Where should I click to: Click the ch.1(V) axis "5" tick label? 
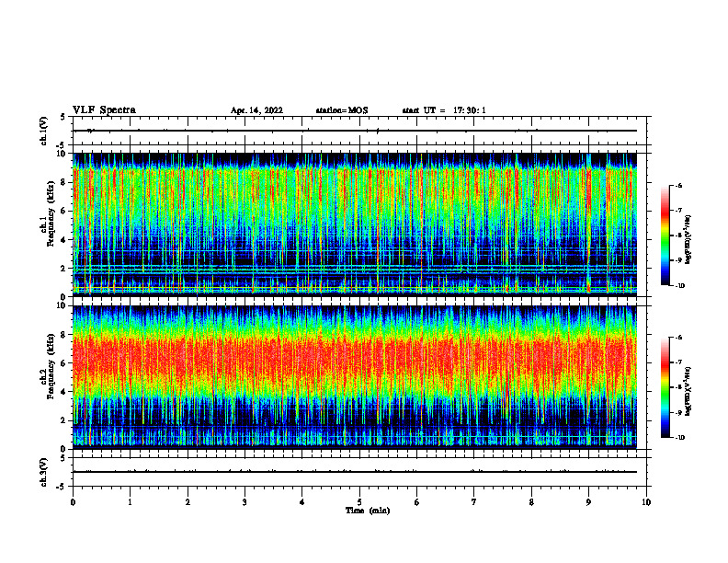point(63,117)
